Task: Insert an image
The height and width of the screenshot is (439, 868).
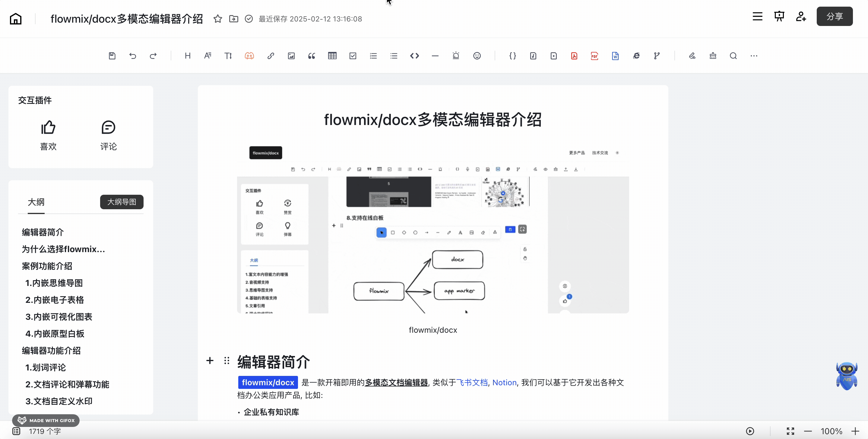Action: 291,56
